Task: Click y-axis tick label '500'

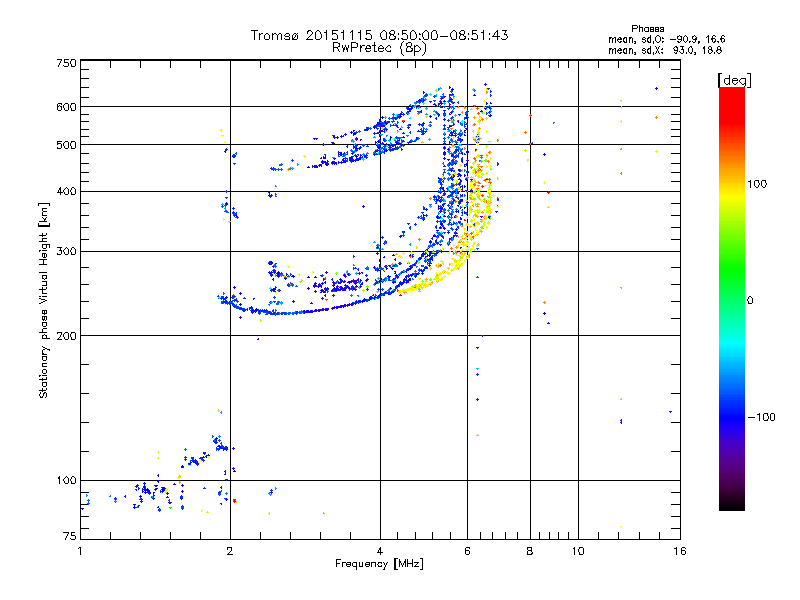Action: (66, 145)
